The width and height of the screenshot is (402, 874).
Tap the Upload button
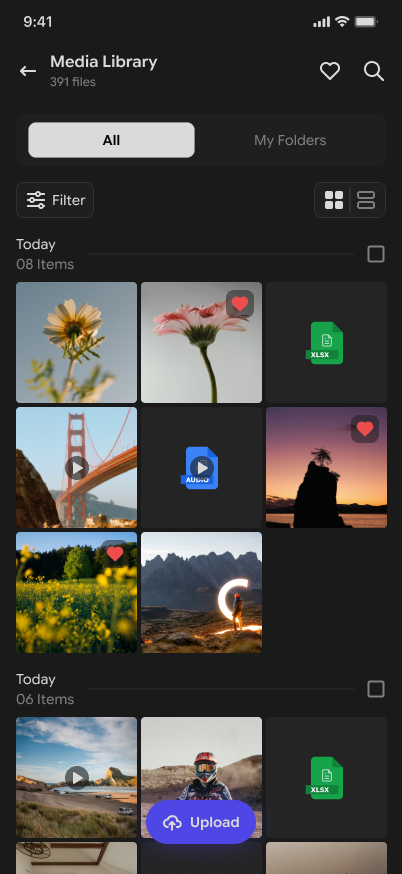point(201,822)
